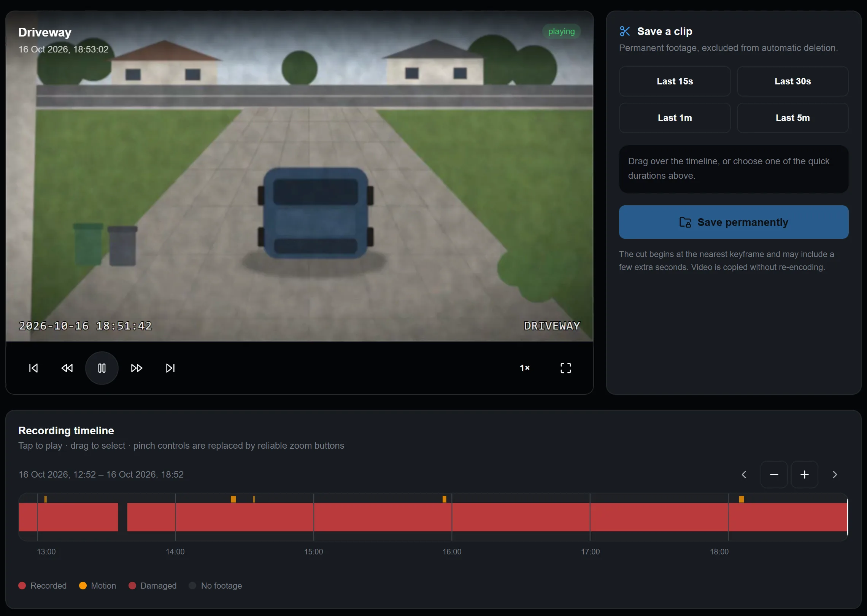Click the 17:00 timeline label
The width and height of the screenshot is (867, 616).
(x=590, y=552)
